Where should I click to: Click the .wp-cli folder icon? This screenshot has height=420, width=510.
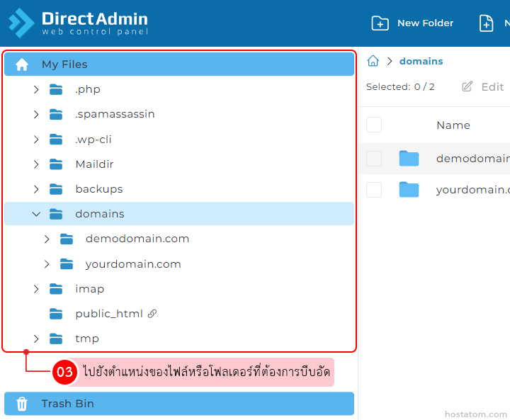click(56, 140)
